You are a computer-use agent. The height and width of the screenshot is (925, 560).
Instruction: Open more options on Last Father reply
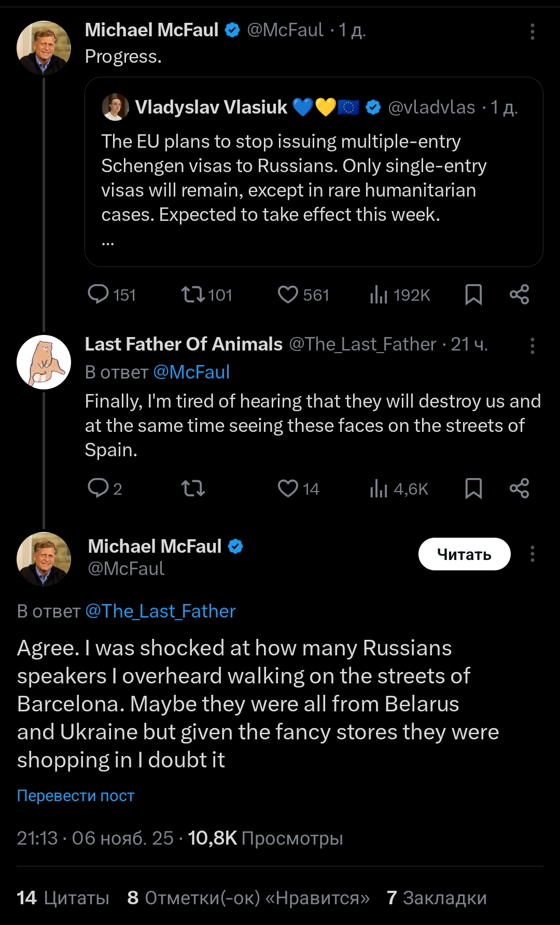click(532, 346)
